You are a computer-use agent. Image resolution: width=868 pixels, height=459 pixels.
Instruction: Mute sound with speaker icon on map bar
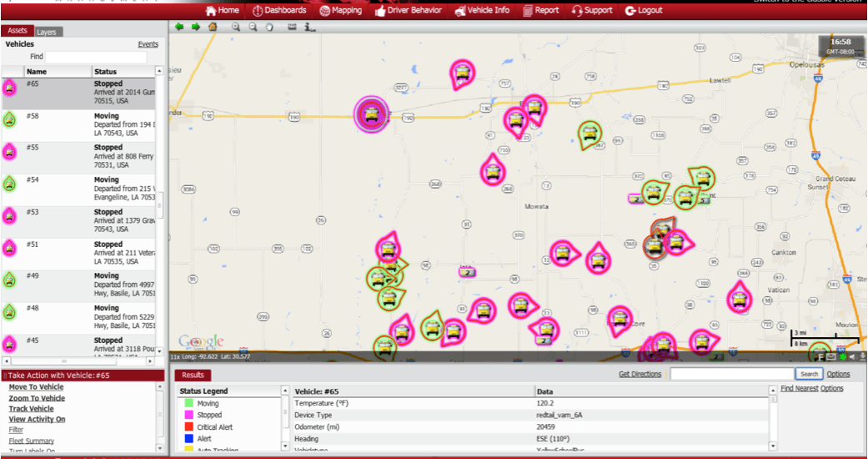tap(852, 357)
